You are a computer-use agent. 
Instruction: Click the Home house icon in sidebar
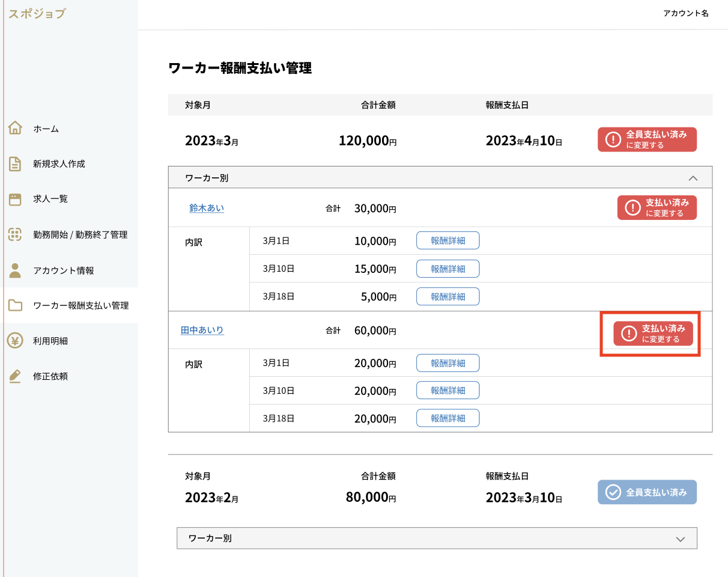coord(15,128)
